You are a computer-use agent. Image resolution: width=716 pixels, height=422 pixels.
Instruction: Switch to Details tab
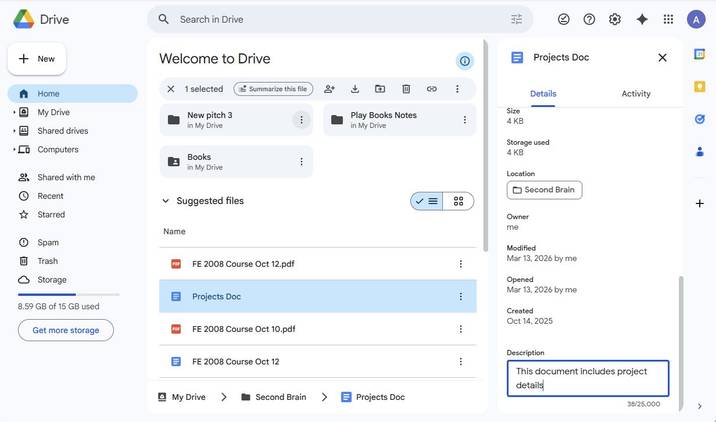[x=543, y=94]
